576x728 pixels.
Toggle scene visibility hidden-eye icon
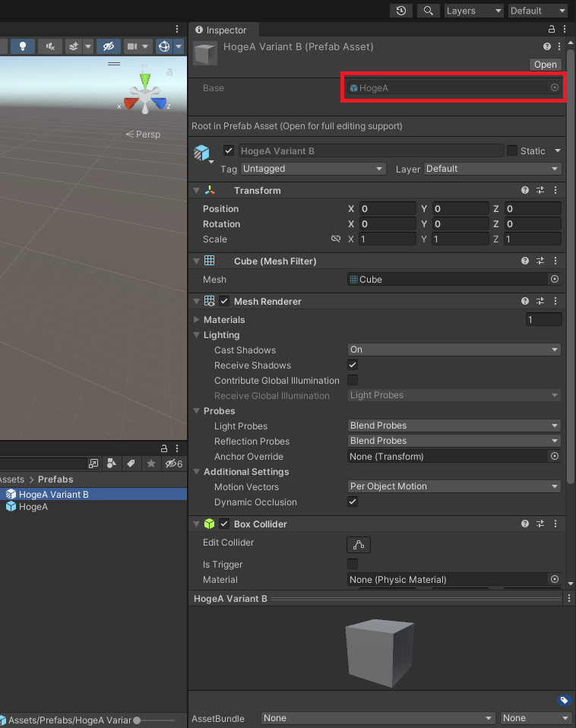click(x=109, y=46)
